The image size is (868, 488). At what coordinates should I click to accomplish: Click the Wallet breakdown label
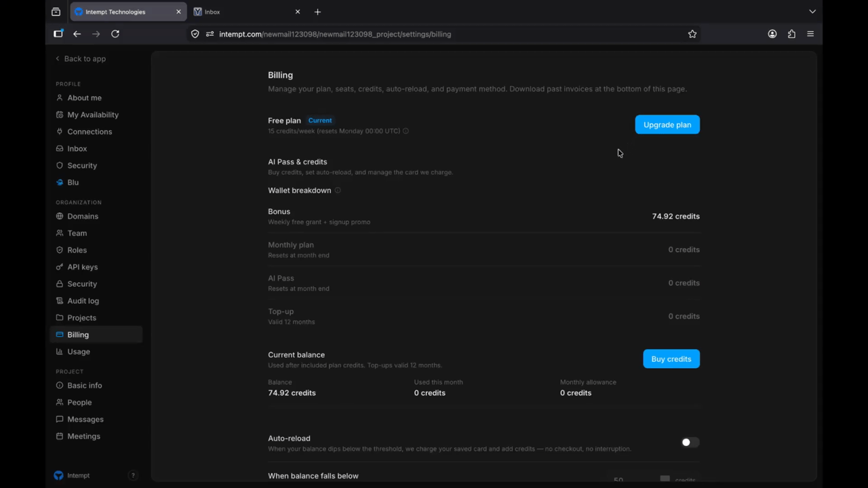300,190
